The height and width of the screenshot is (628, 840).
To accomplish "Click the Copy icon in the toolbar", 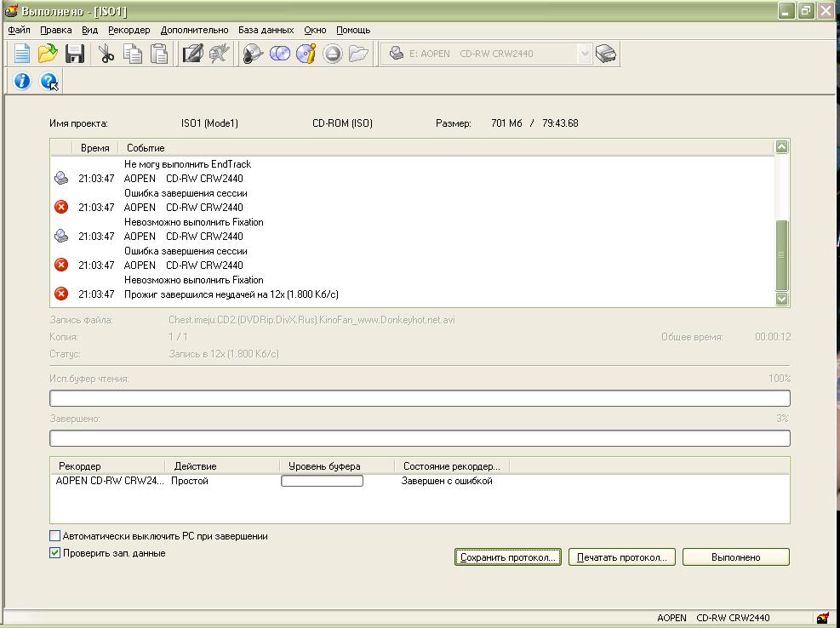I will tap(133, 54).
